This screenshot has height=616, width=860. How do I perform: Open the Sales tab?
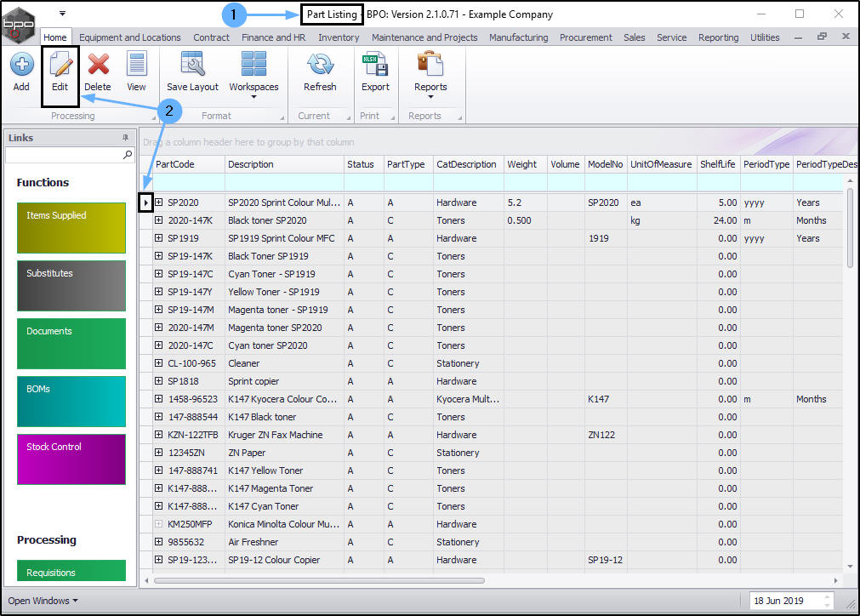pos(634,37)
